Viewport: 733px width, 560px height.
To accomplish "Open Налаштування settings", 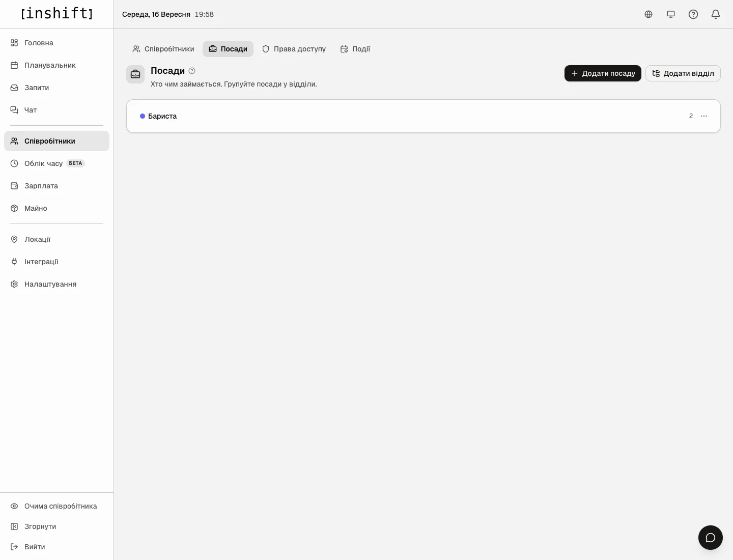I will [x=57, y=284].
